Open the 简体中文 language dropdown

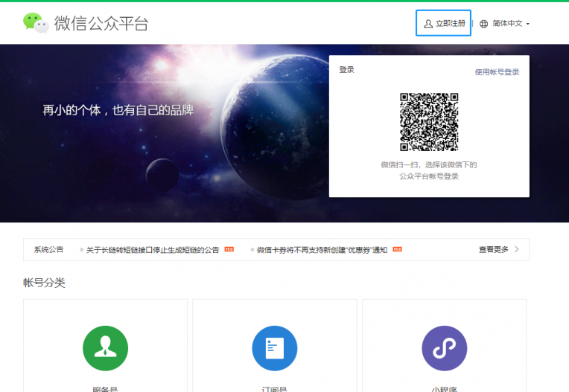(x=511, y=24)
